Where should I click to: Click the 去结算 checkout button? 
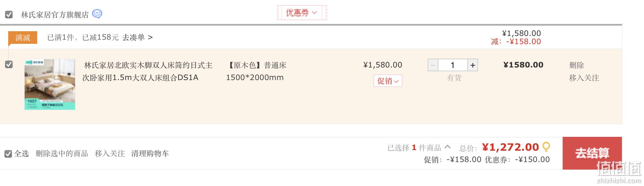(x=592, y=153)
